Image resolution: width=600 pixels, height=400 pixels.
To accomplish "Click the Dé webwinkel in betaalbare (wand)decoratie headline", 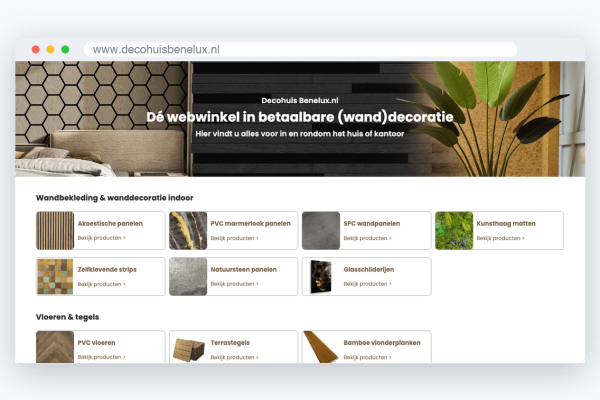I will click(300, 117).
